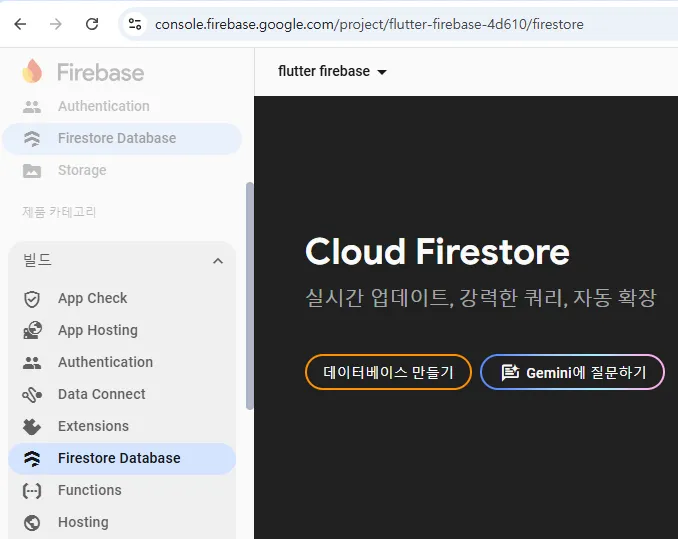
Task: Open Extensions in the sidebar
Action: pyautogui.click(x=93, y=426)
